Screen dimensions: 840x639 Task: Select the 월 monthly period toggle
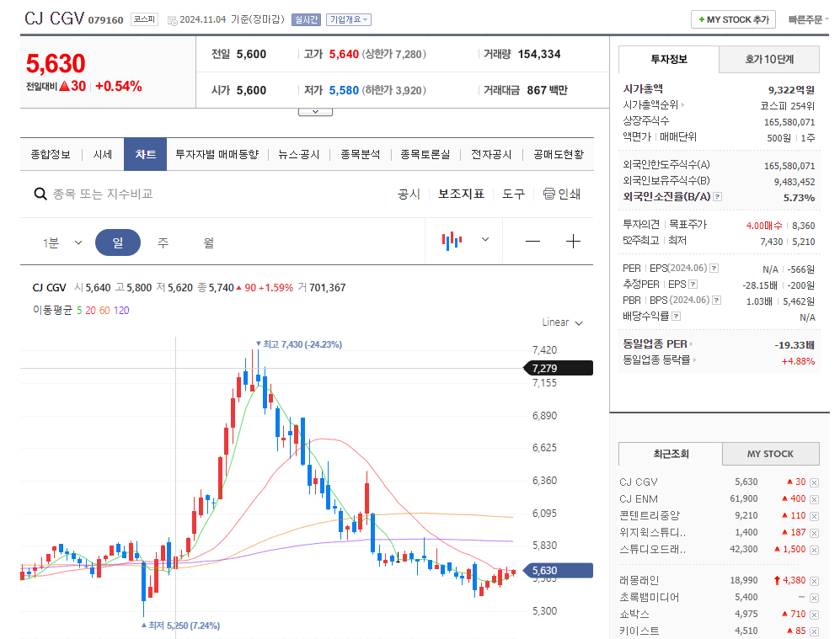(209, 242)
